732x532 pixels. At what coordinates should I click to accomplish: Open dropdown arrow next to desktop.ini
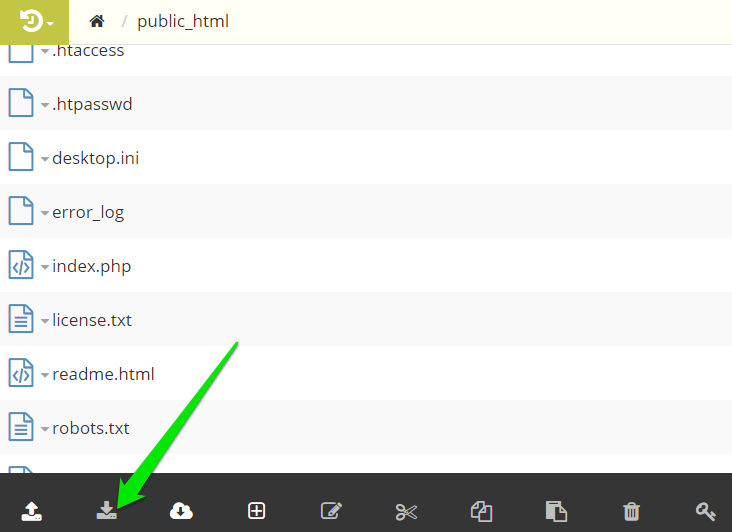[x=45, y=159]
